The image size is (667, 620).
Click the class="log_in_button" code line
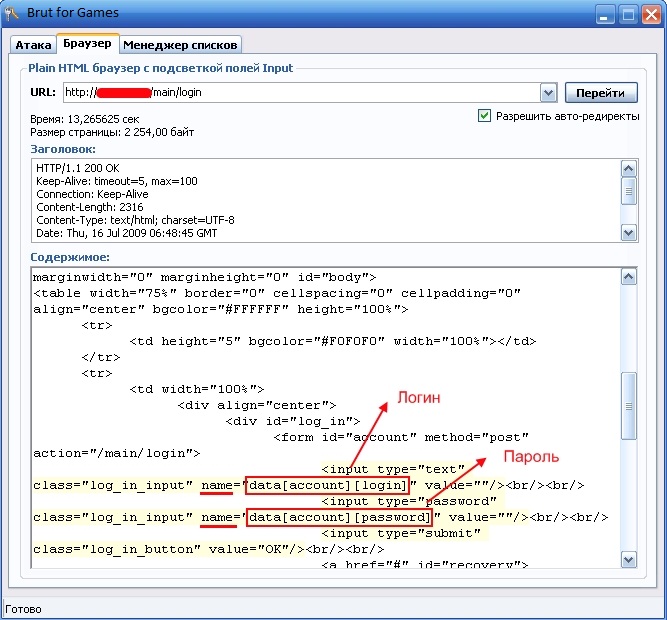(x=208, y=549)
